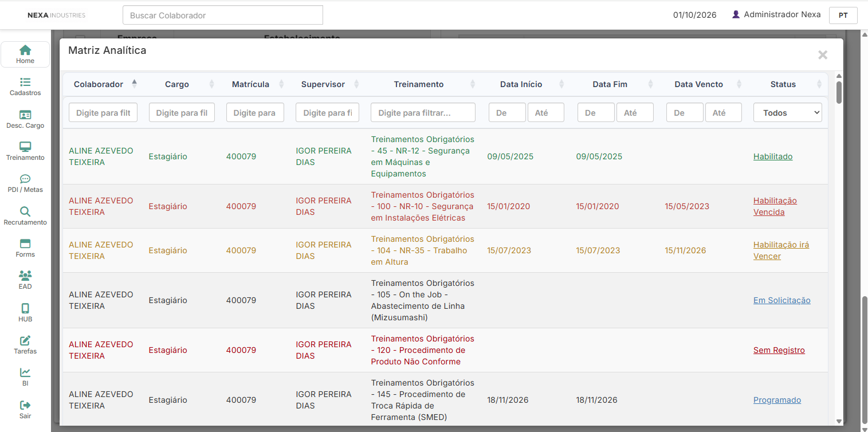This screenshot has width=868, height=432.
Task: Sort by the Data Fim column arrows
Action: (x=650, y=84)
